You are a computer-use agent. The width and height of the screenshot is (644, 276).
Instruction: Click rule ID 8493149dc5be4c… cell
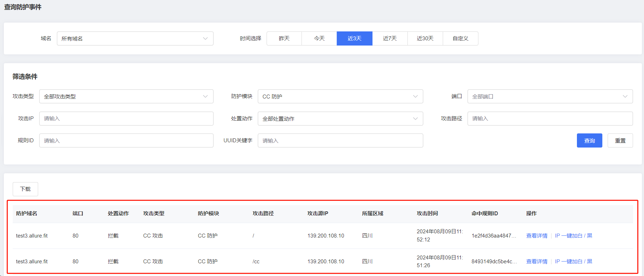[494, 262]
